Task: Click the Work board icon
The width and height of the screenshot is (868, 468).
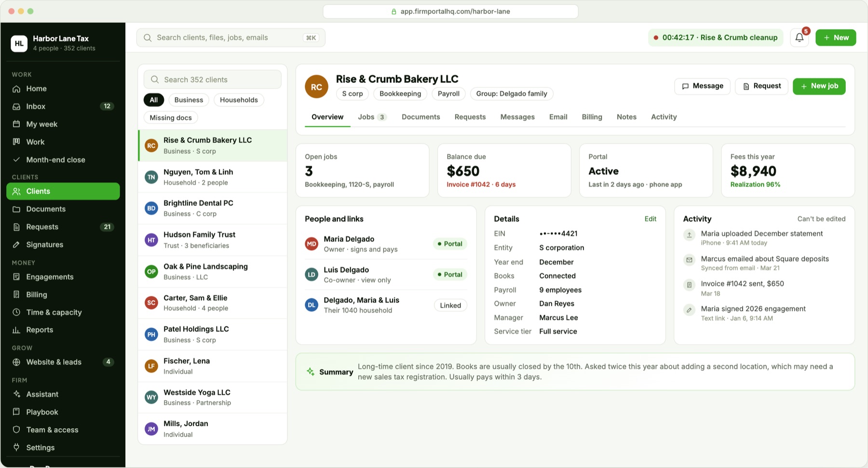Action: [x=16, y=142]
